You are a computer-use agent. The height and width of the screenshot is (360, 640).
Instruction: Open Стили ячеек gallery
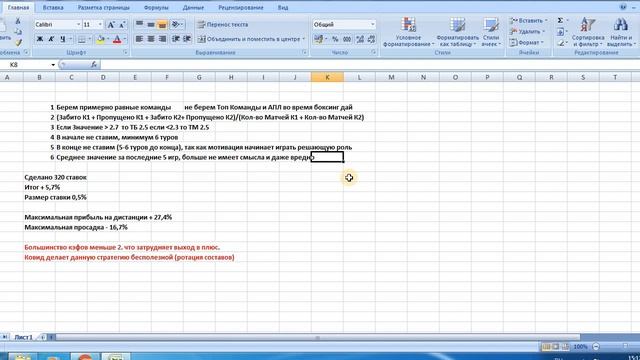pyautogui.click(x=491, y=32)
